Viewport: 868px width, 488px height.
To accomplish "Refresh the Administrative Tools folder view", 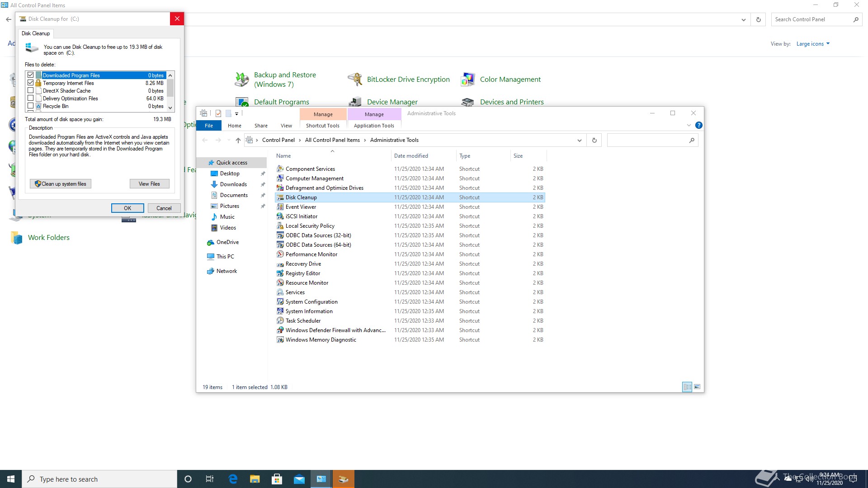I will 594,140.
